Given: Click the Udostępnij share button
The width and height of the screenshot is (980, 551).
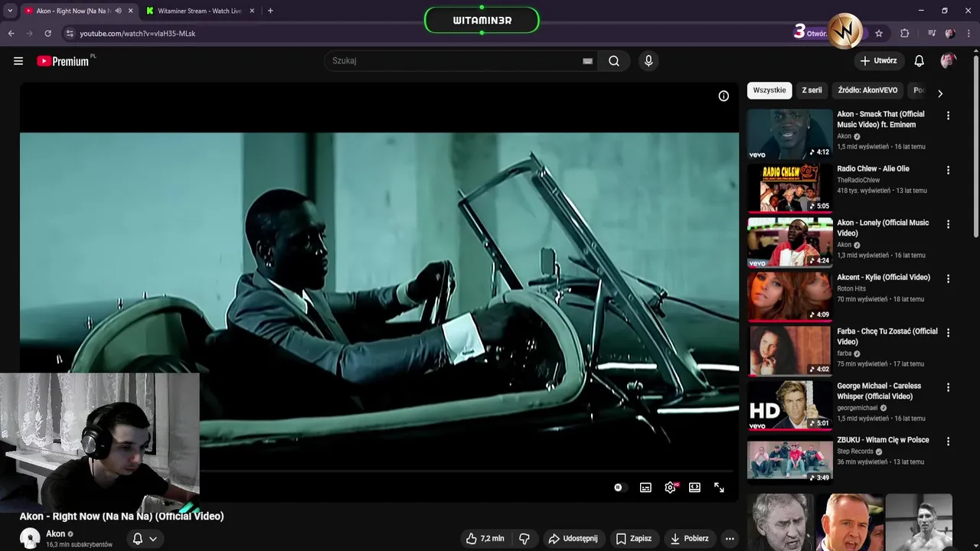Looking at the screenshot, I should (573, 539).
